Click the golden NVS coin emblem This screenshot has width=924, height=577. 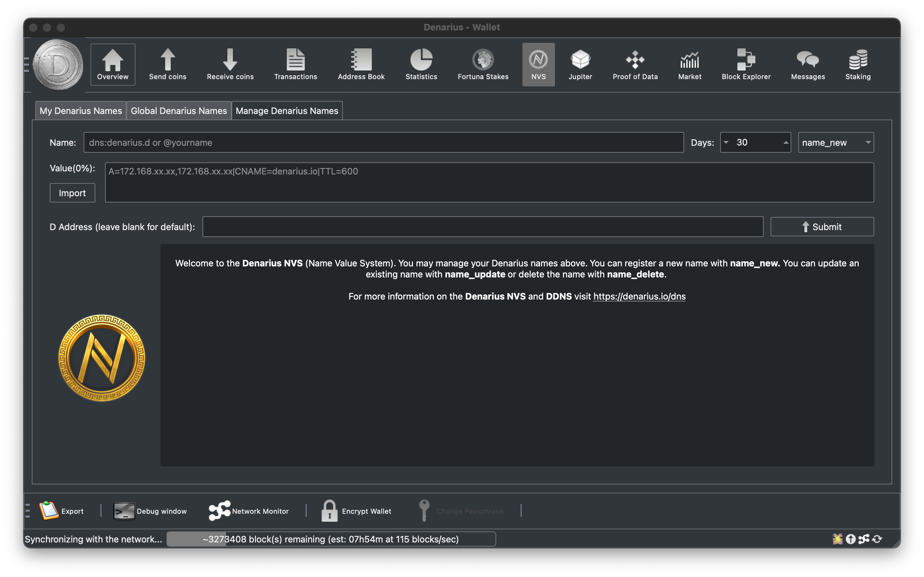(102, 358)
